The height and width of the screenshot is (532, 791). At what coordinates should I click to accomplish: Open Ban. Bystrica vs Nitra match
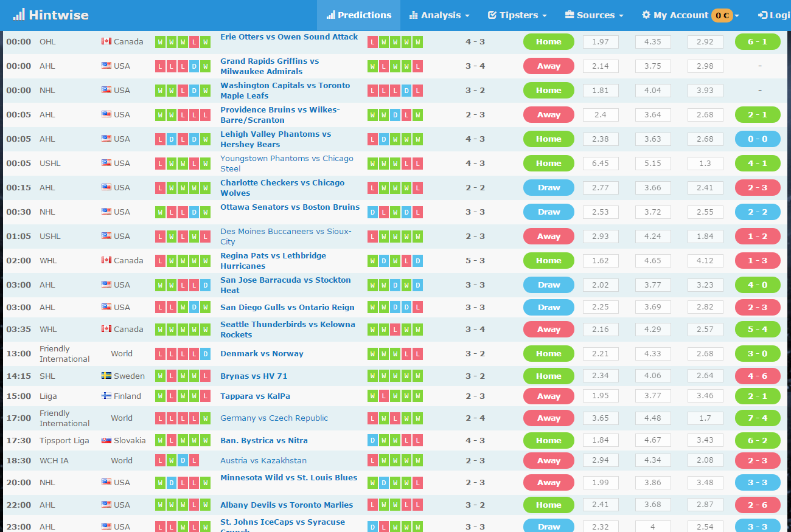[x=264, y=441]
